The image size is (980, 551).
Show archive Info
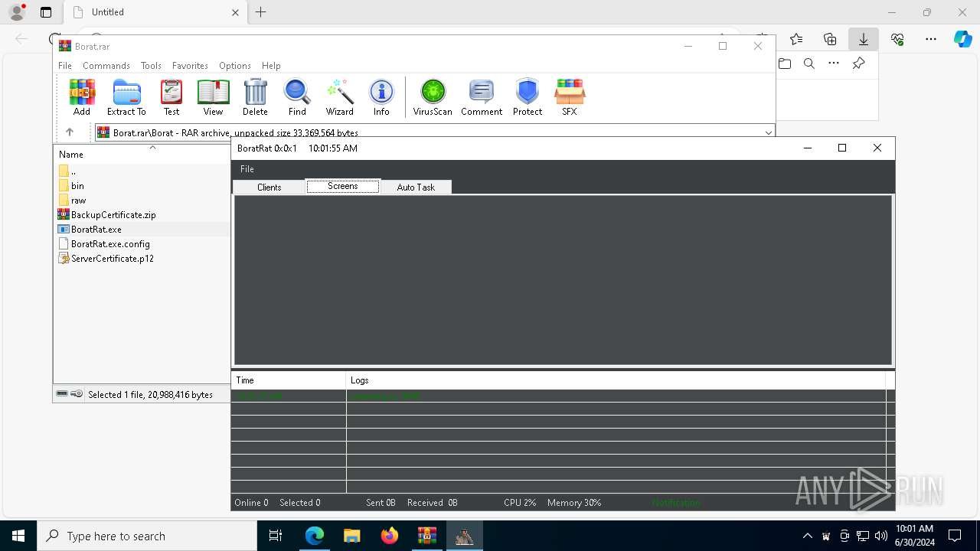(381, 97)
